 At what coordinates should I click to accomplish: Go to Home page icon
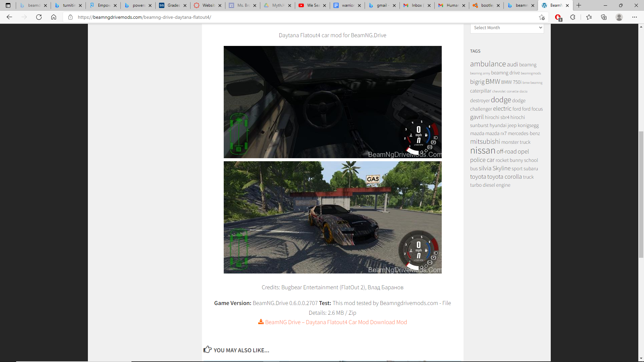(54, 17)
